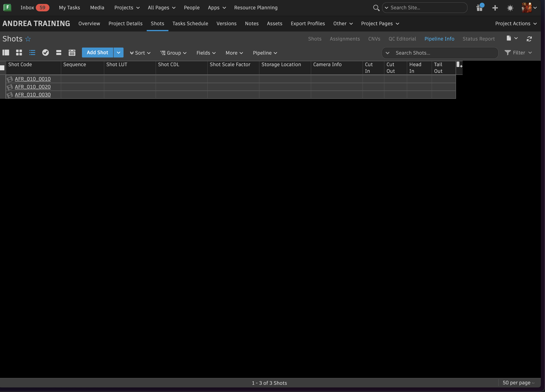This screenshot has width=545, height=392.
Task: Expand the Fields dropdown
Action: [x=206, y=53]
